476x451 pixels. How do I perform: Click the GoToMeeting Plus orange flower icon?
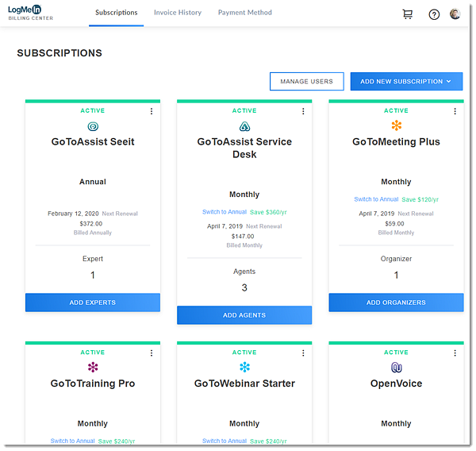(397, 125)
